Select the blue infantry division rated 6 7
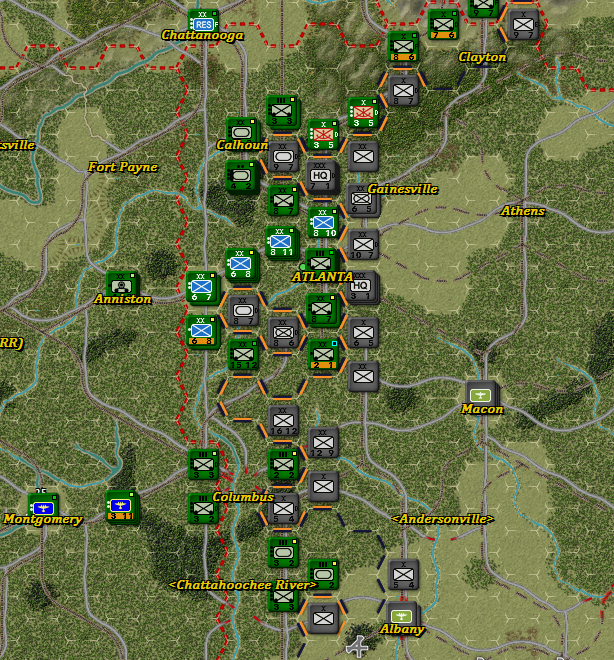The image size is (614, 660). (202, 287)
